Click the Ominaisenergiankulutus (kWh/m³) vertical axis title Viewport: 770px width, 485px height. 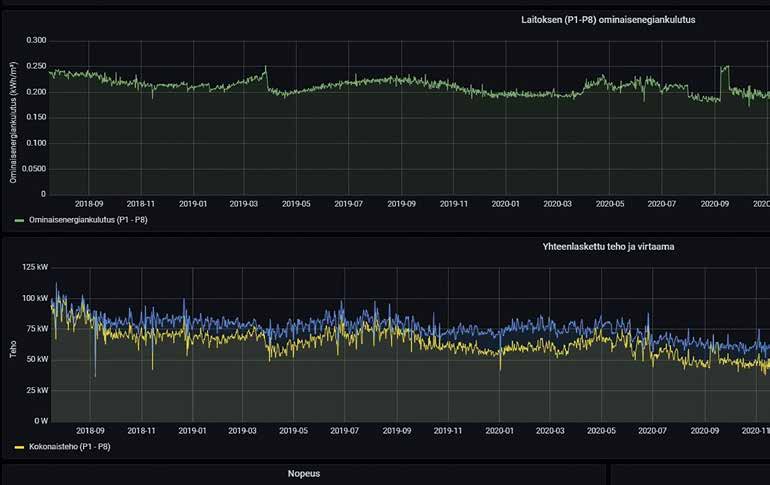(x=13, y=122)
